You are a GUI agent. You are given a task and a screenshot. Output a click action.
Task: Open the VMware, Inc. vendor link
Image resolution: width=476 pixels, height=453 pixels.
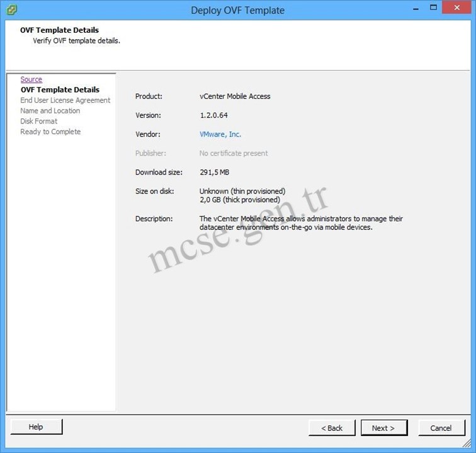pyautogui.click(x=220, y=134)
